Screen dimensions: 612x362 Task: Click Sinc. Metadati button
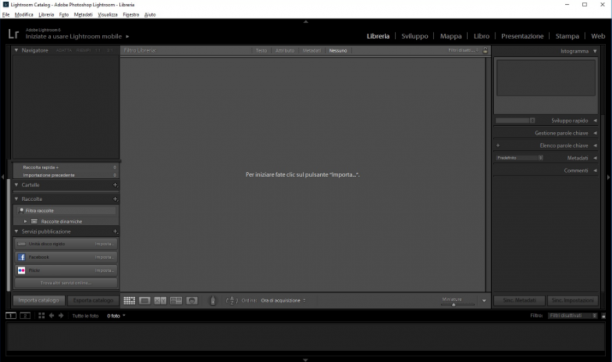pyautogui.click(x=519, y=300)
